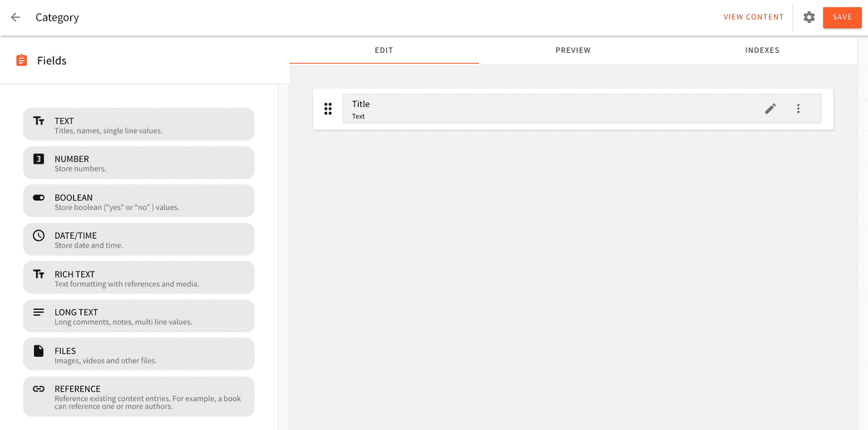Click the NUMBER field type icon
Viewport: 868px width, 430px height.
point(39,159)
